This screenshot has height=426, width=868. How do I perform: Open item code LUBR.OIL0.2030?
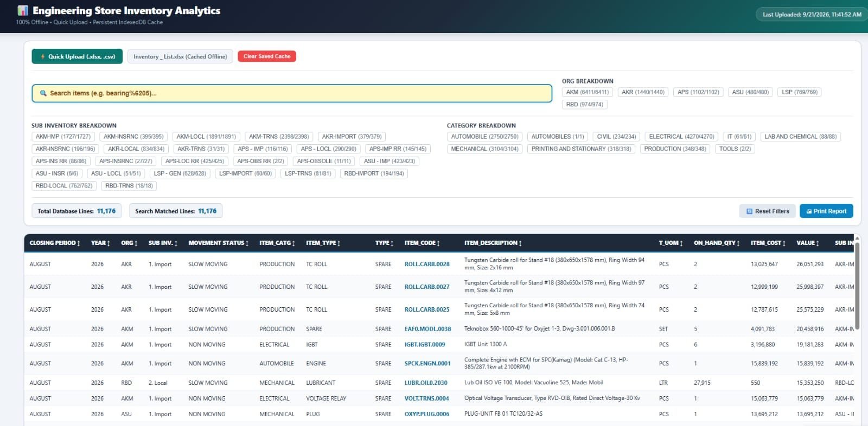[x=426, y=383]
